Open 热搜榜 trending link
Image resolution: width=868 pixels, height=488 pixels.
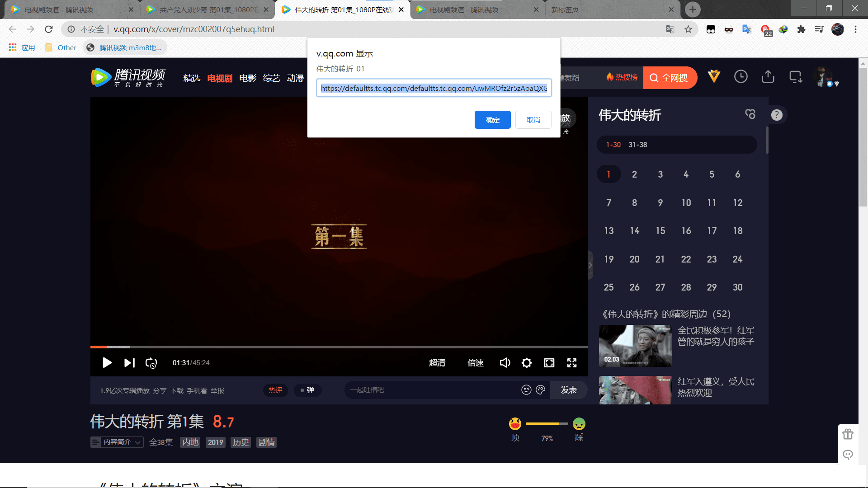(622, 77)
